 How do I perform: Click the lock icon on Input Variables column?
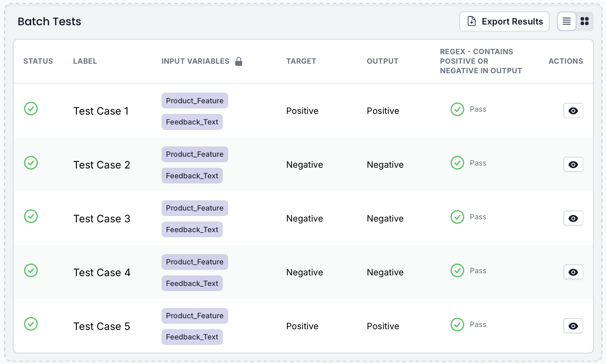[239, 61]
